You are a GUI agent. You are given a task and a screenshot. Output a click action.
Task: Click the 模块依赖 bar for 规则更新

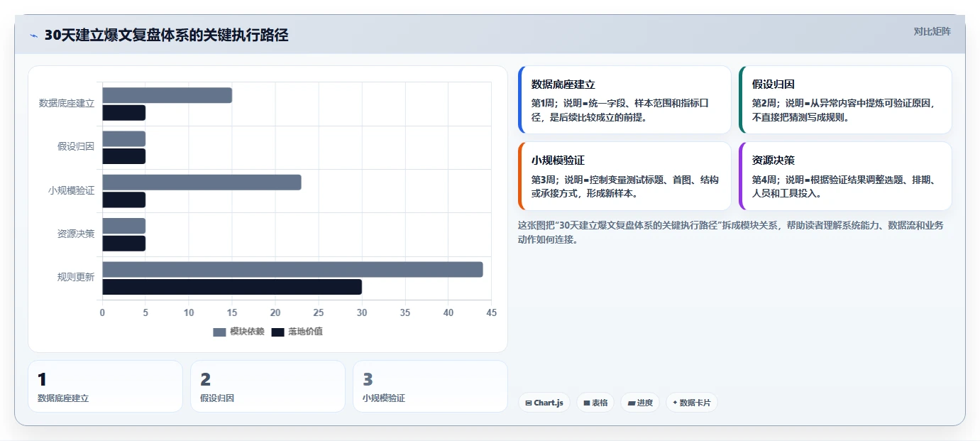tap(292, 269)
